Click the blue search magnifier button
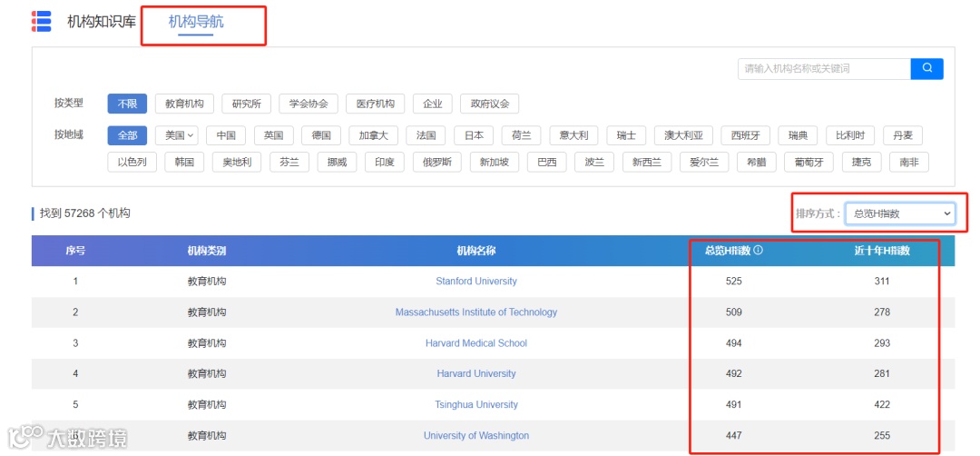 926,69
